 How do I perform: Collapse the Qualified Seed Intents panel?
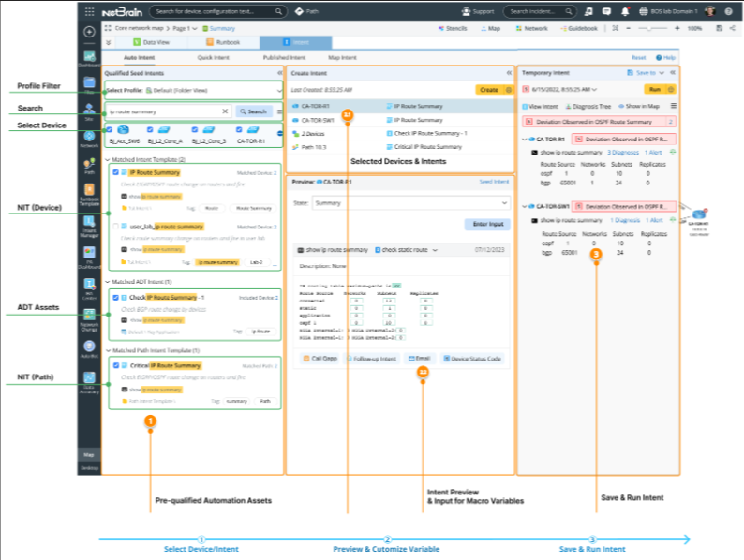(280, 73)
